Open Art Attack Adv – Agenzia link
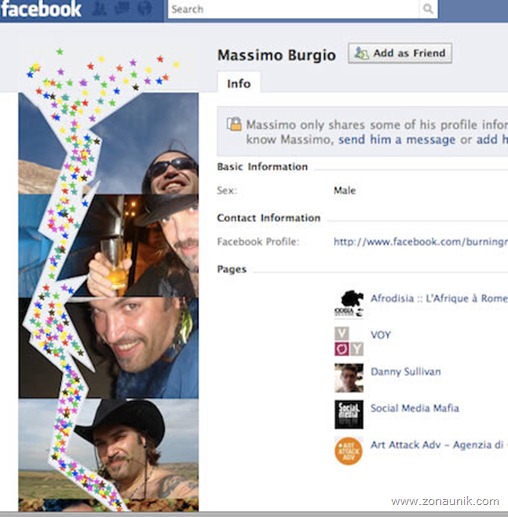 pos(439,445)
